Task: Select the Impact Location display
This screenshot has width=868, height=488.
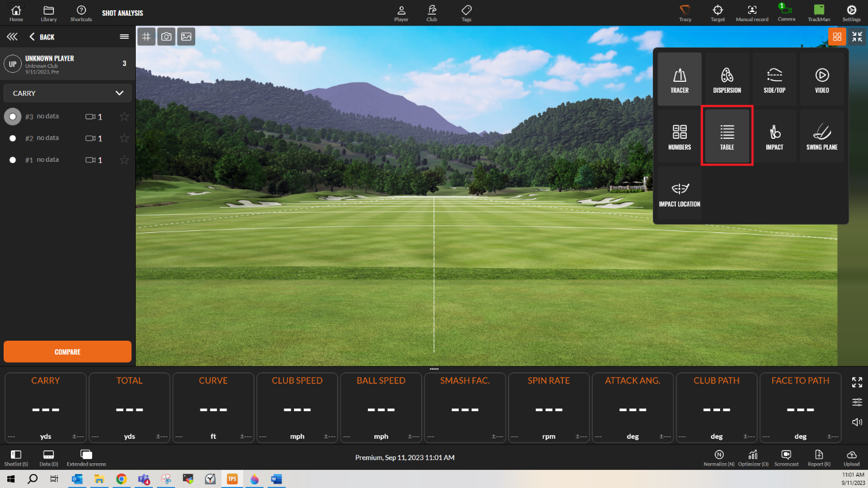Action: coord(679,193)
